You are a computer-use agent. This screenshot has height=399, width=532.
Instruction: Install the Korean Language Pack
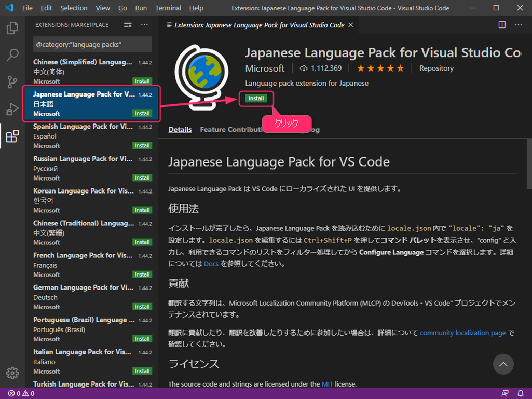pos(142,210)
